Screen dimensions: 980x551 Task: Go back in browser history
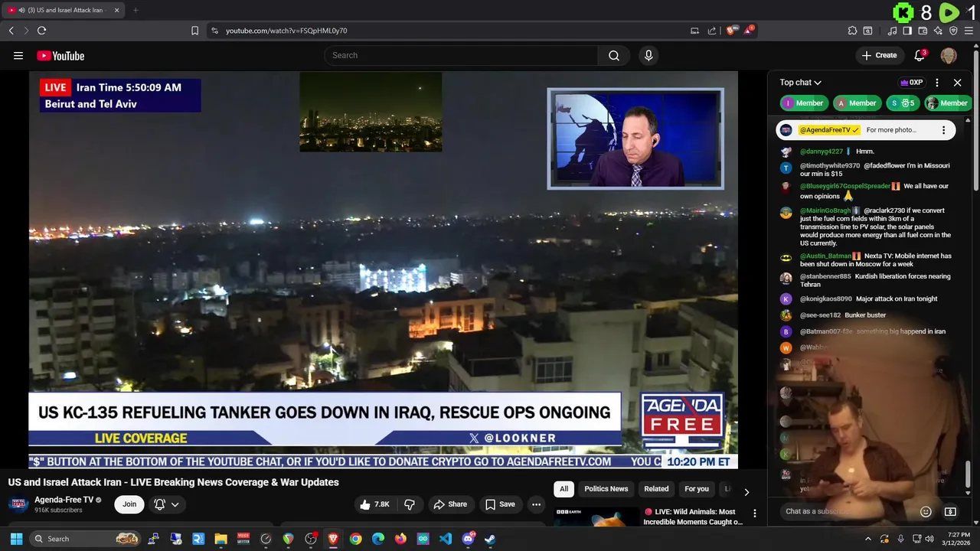coord(11,31)
